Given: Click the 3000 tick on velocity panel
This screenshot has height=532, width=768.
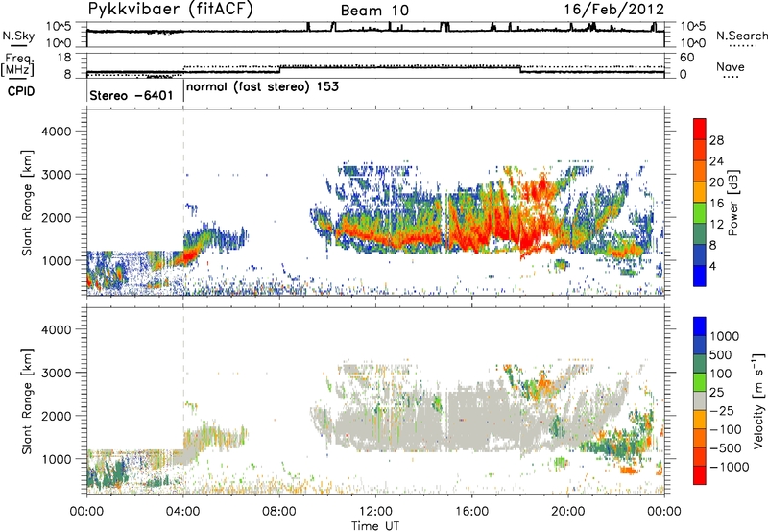Looking at the screenshot, I should (56, 373).
